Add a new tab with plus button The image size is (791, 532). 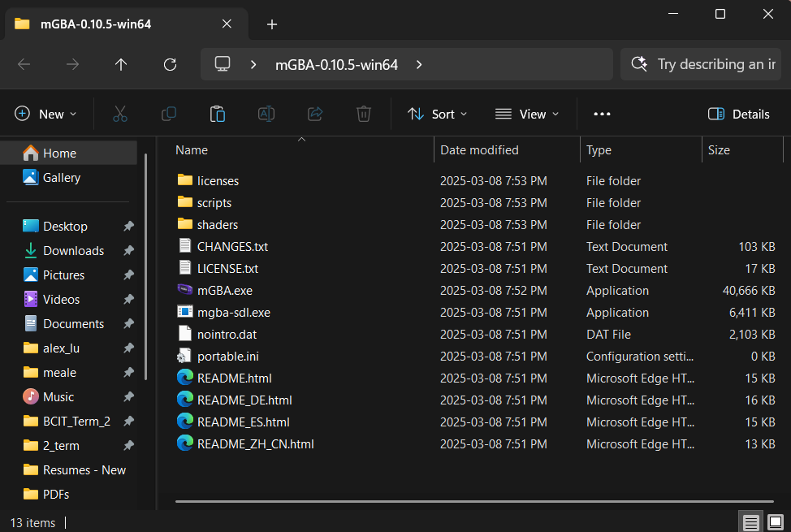pyautogui.click(x=272, y=24)
